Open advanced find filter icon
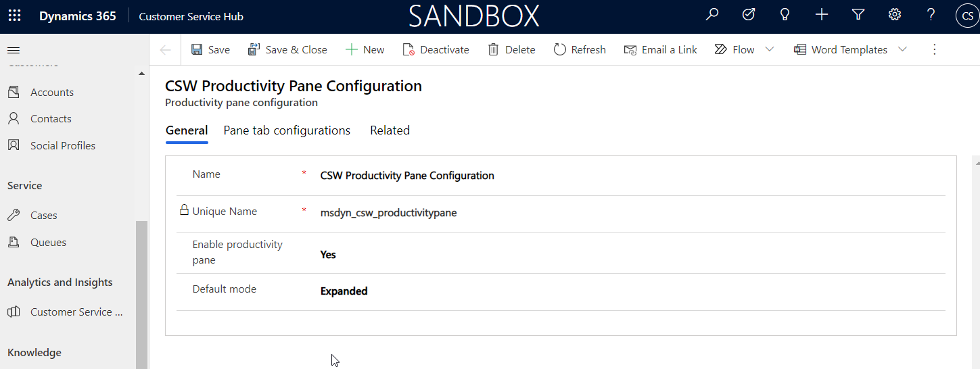 pos(858,14)
